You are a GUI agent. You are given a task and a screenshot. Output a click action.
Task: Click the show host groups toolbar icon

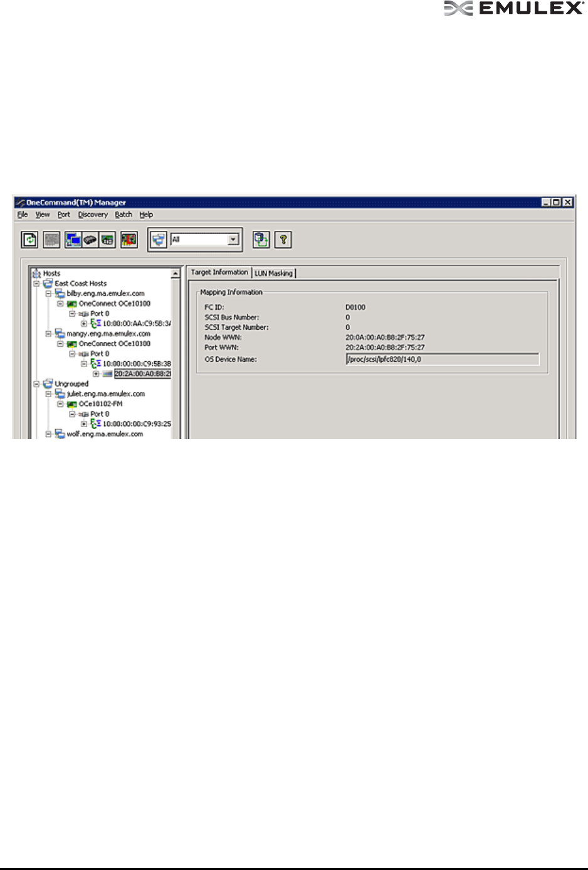coord(159,240)
